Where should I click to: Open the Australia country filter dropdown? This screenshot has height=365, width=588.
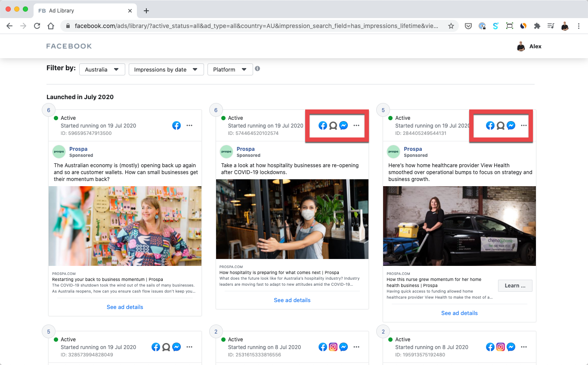point(102,69)
